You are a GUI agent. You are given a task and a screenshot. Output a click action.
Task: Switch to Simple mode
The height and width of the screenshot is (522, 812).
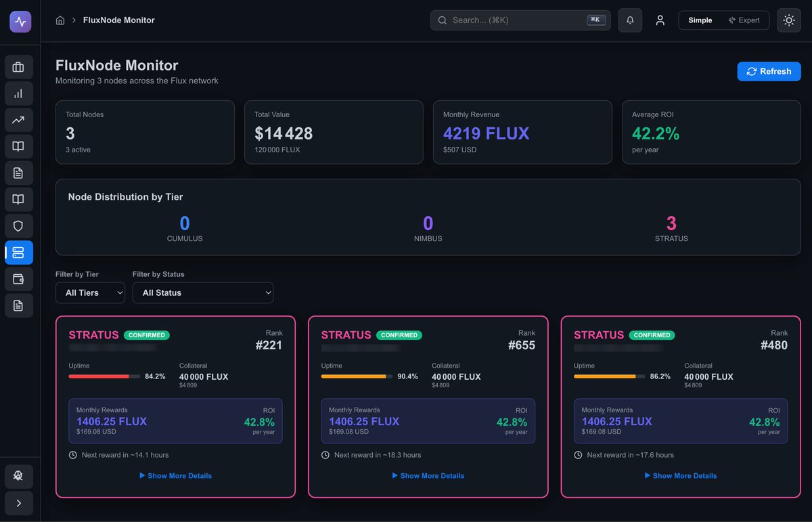tap(700, 20)
